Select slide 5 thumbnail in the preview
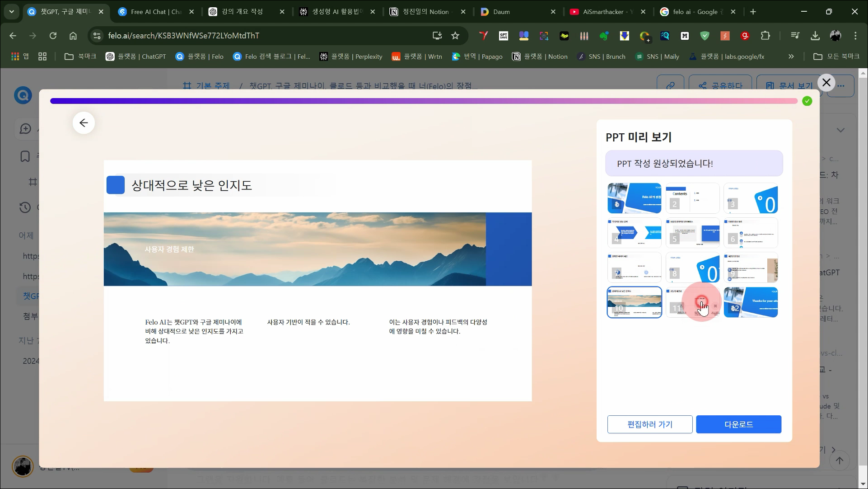The width and height of the screenshot is (868, 489). click(692, 233)
